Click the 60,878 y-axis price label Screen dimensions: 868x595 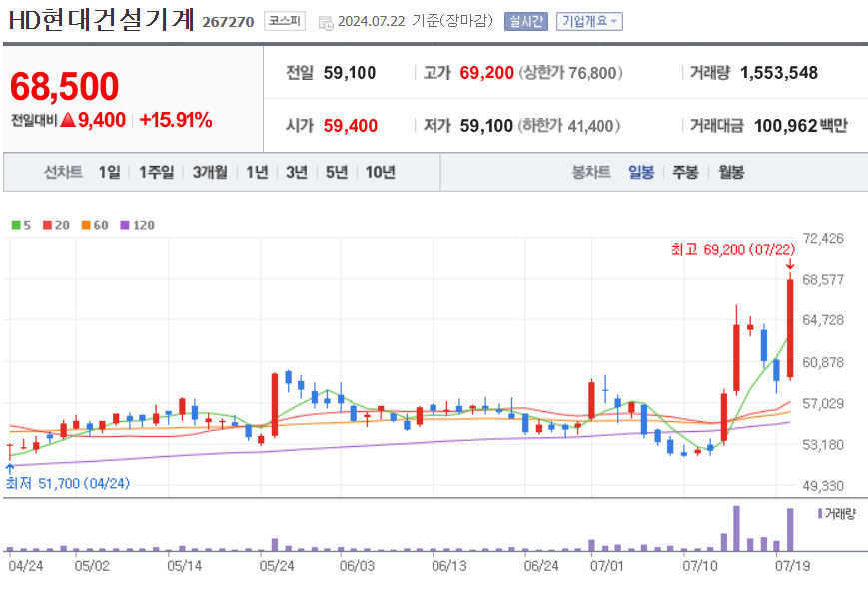point(823,363)
